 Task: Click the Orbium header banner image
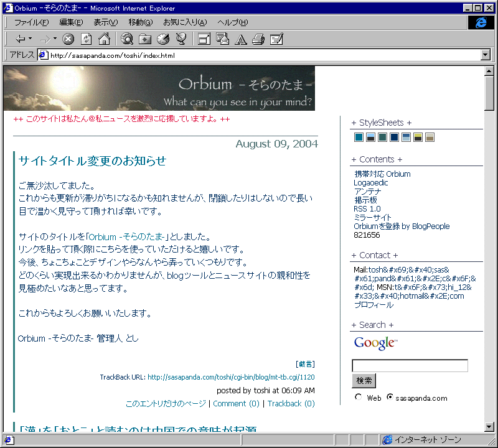point(159,88)
